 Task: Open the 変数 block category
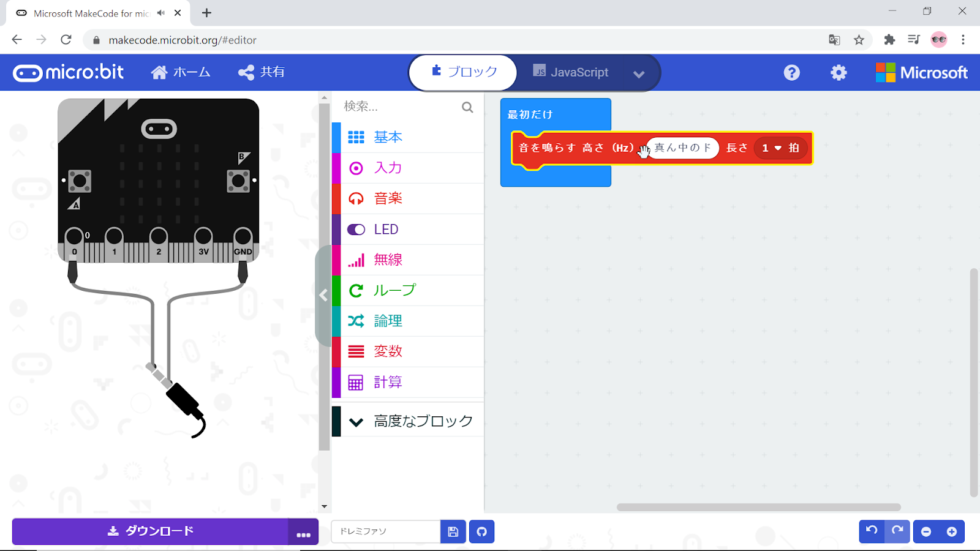pos(408,351)
